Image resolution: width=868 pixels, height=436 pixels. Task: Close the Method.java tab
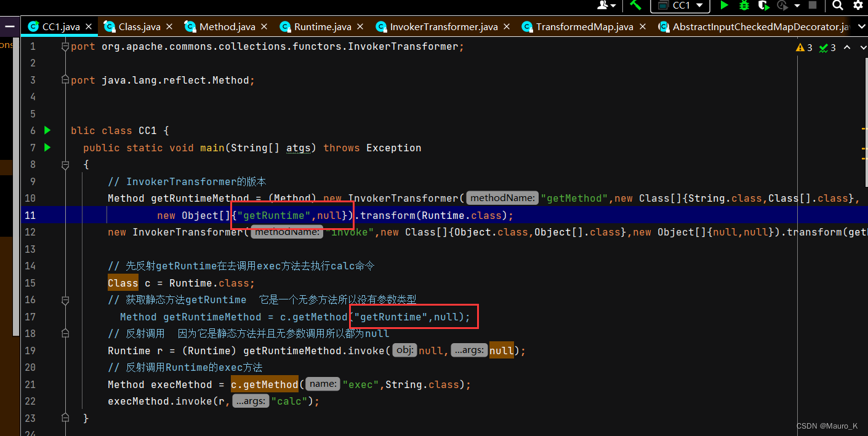(x=264, y=26)
